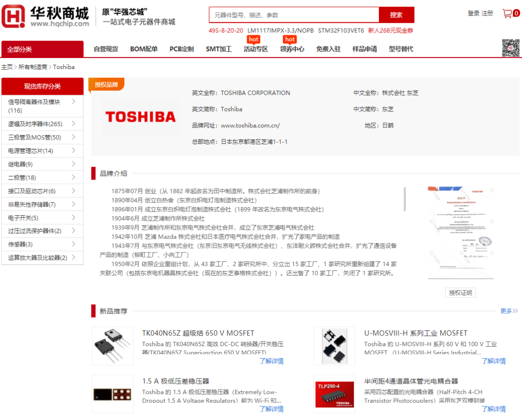Click the hot badge above 领券中心

[290, 40]
